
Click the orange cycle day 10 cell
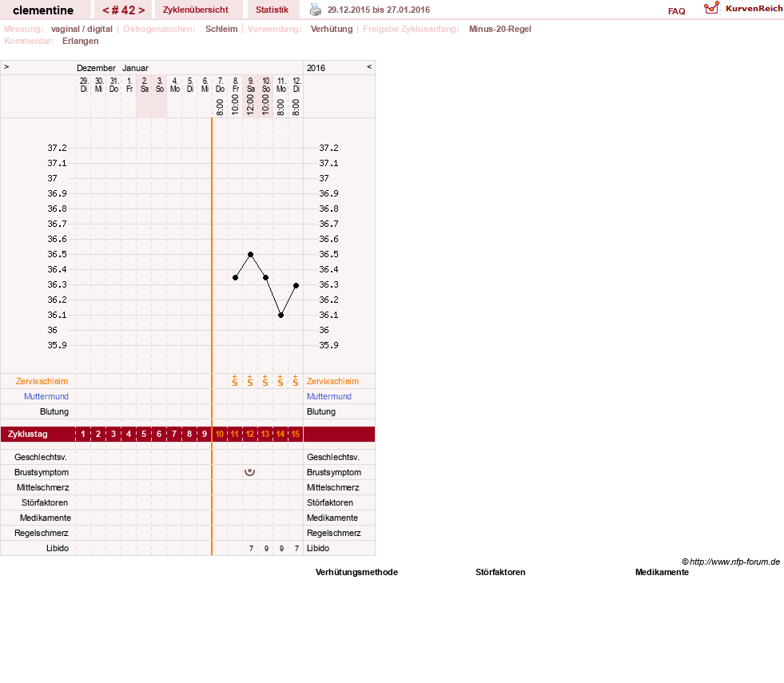(x=220, y=435)
